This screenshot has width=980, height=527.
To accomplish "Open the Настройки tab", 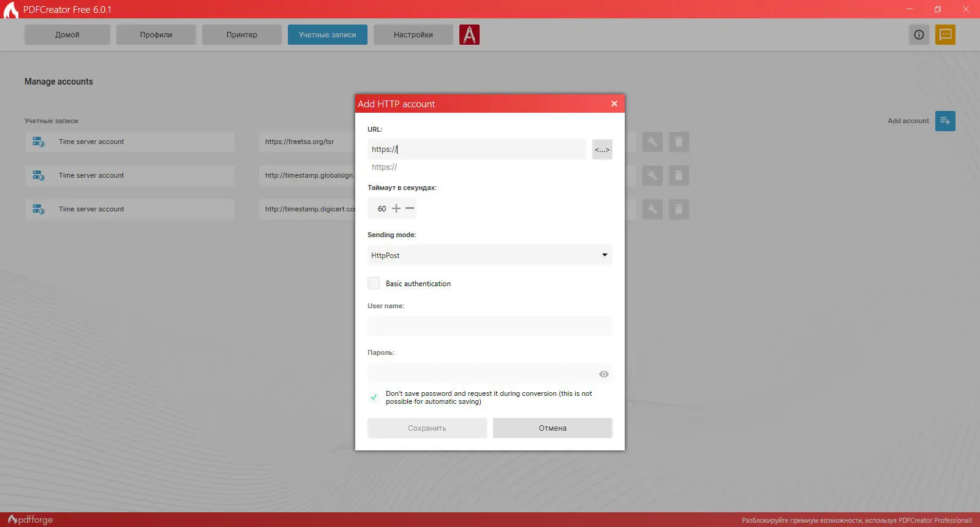I will click(413, 35).
